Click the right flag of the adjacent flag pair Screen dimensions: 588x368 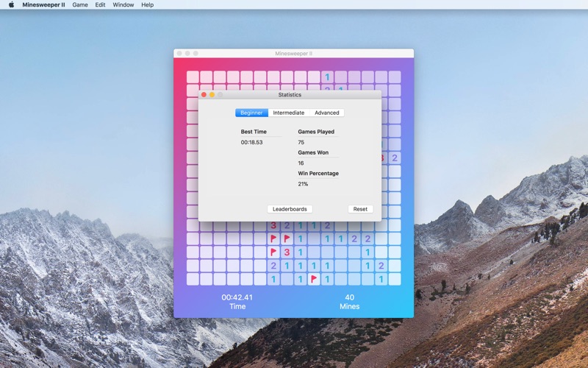click(287, 238)
